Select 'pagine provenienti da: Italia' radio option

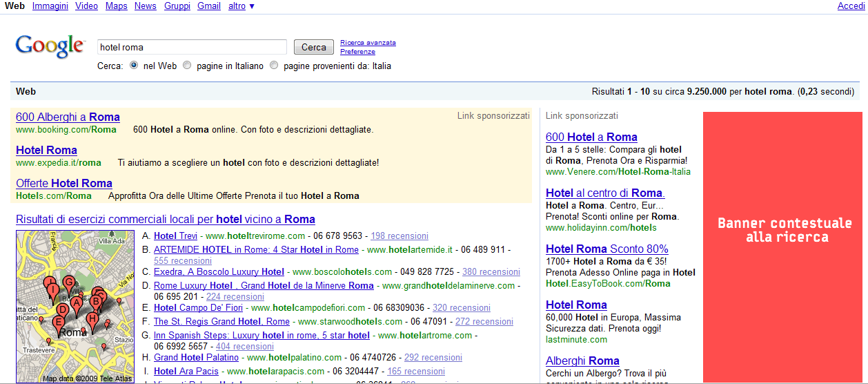tap(274, 66)
